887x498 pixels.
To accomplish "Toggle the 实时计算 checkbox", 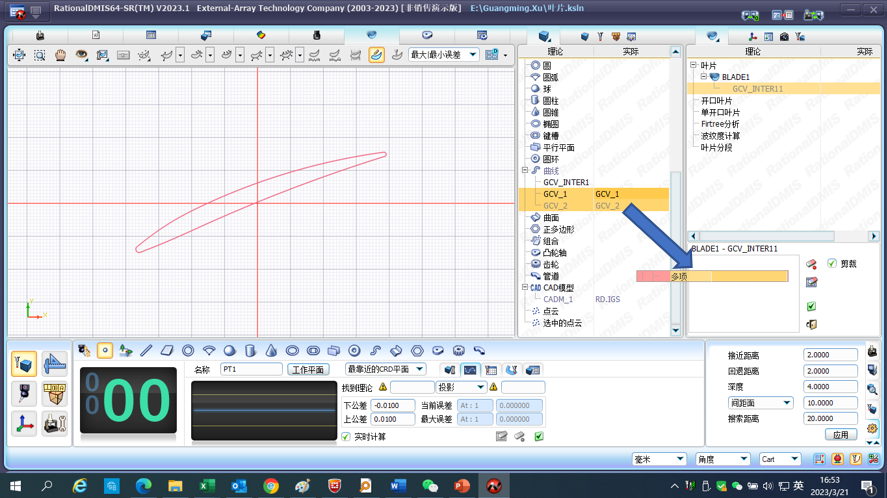I will (346, 437).
